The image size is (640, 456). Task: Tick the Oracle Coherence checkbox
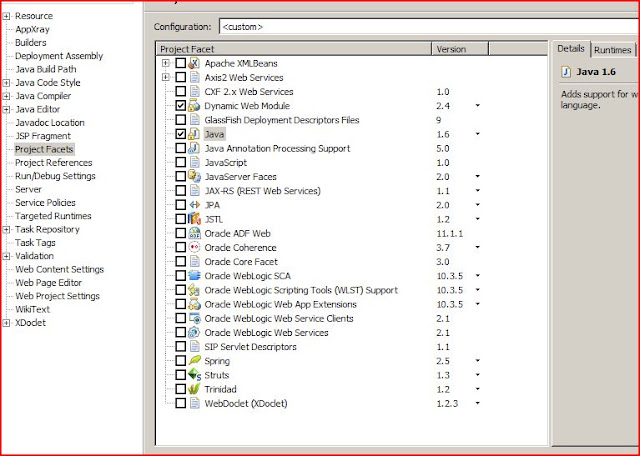point(180,247)
